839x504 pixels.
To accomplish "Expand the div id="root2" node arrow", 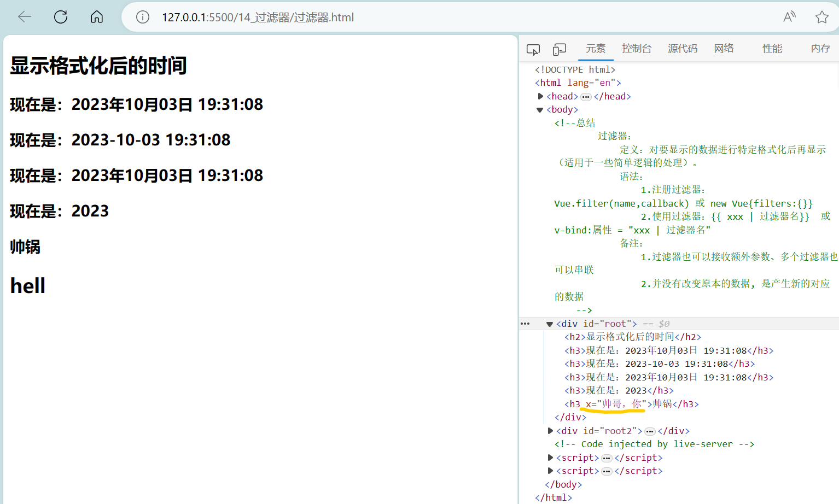I will pyautogui.click(x=550, y=431).
